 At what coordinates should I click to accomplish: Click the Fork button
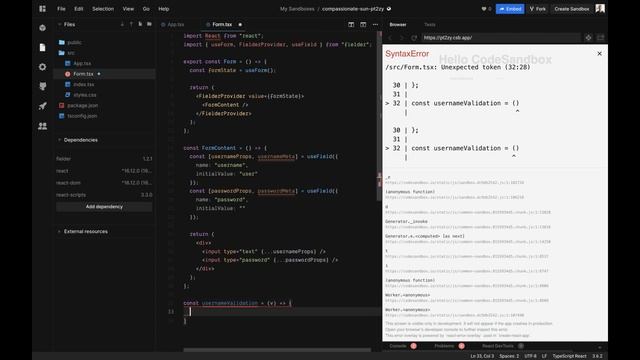[x=538, y=9]
